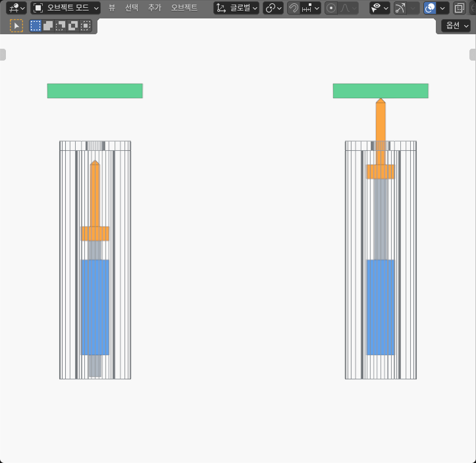Open the snapping increment options dropdown
Viewport: 476px width, 463px height.
(x=311, y=8)
